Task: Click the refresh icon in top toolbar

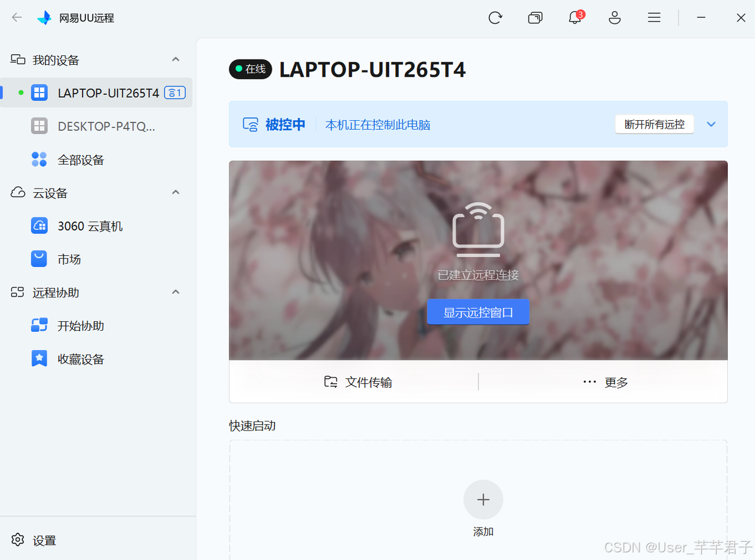Action: [495, 18]
